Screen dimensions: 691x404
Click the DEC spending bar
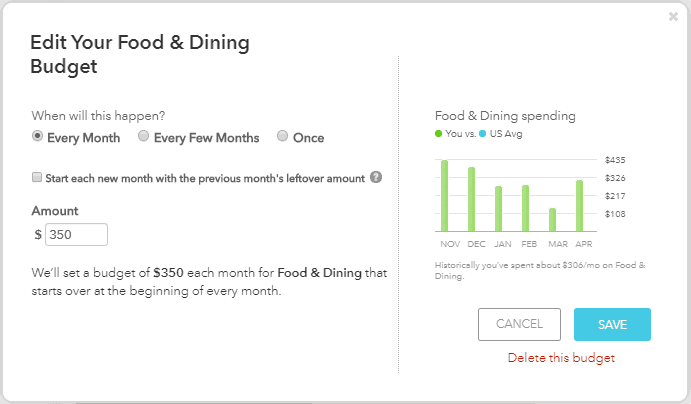(x=472, y=199)
